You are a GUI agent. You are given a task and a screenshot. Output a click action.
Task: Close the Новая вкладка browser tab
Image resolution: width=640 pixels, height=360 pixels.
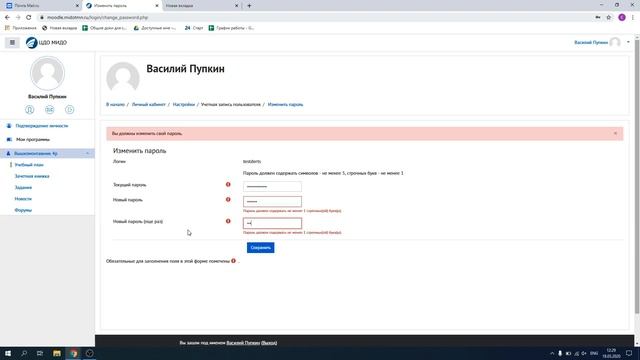point(236,6)
